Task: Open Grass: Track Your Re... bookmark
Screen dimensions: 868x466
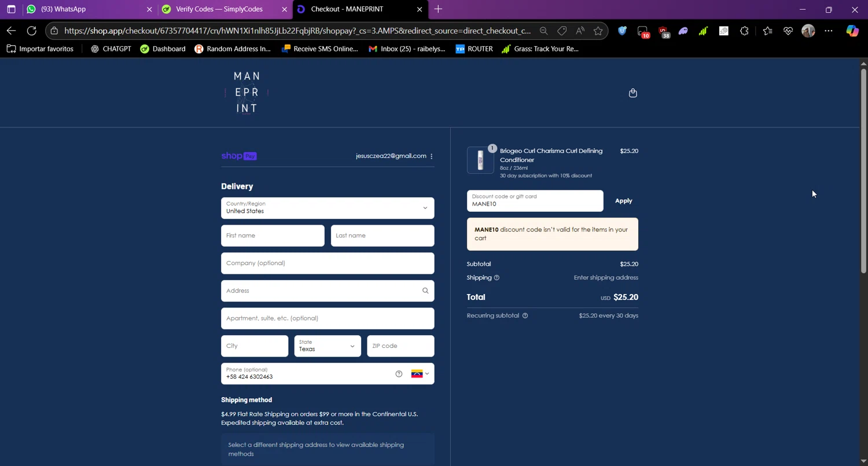Action: (540, 49)
